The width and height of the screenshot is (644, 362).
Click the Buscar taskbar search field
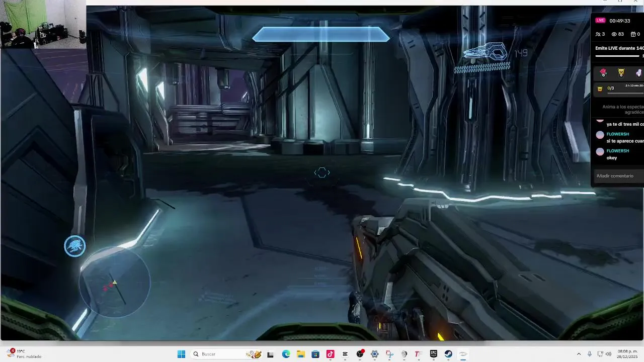coord(227,354)
